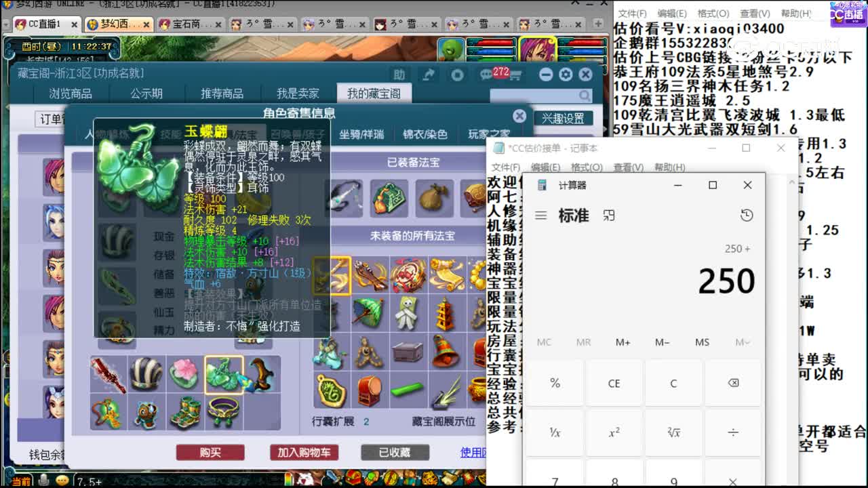Open the 兴趣设置 interest settings button

pos(563,119)
